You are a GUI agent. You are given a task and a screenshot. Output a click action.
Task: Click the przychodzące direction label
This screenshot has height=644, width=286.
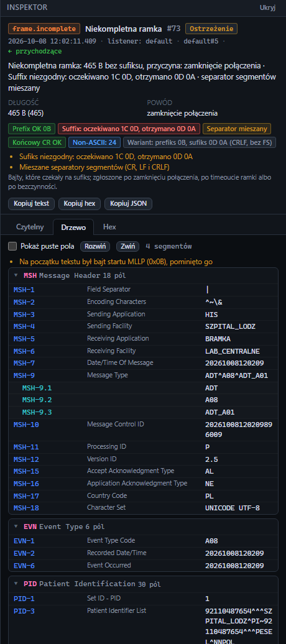pyautogui.click(x=35, y=52)
